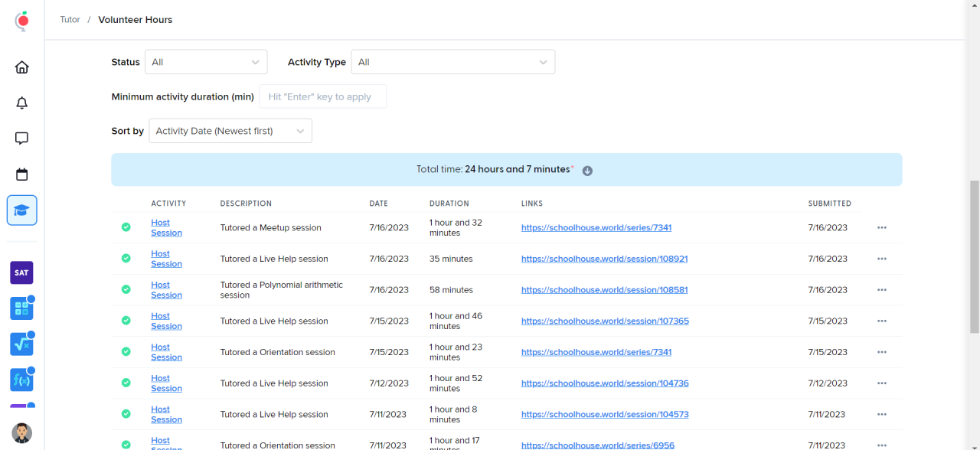Open the schoolhouse.world/session/107365 link
This screenshot has width=980, height=450.
coord(605,321)
